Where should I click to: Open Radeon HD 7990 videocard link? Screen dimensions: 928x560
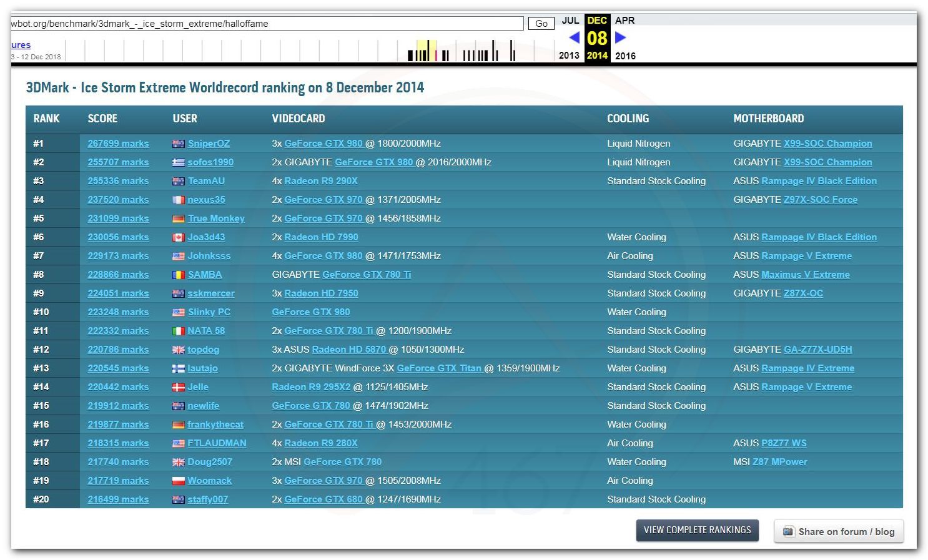coord(321,237)
